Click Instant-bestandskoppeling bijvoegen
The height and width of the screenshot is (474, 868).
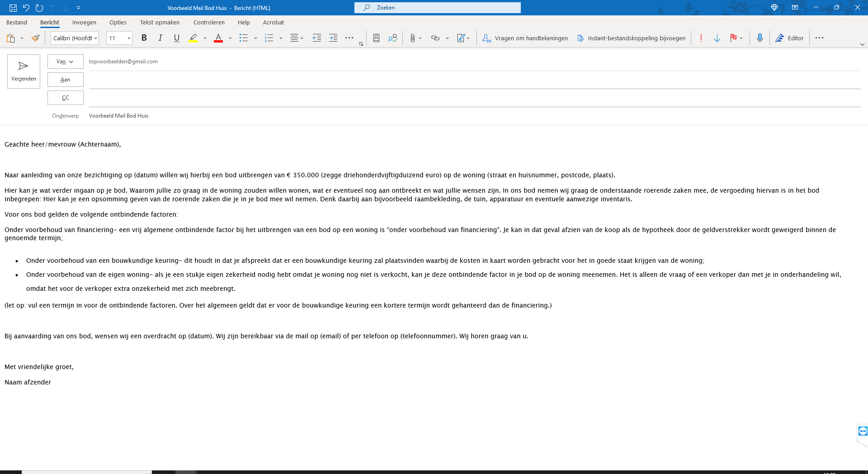click(631, 38)
